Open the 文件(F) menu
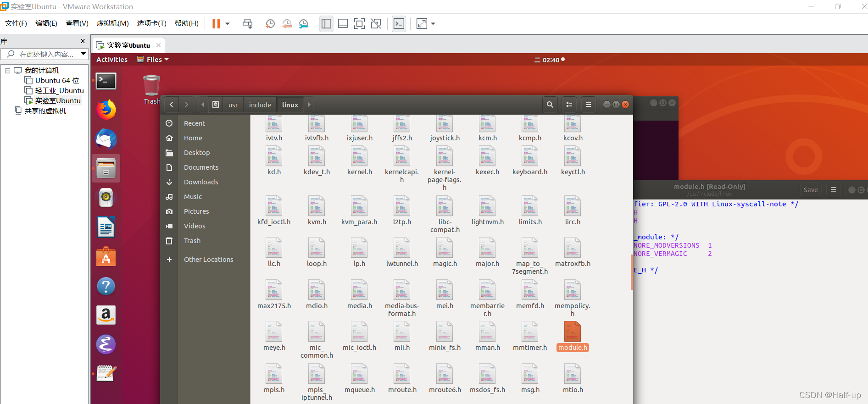Image resolution: width=868 pixels, height=404 pixels. (16, 23)
